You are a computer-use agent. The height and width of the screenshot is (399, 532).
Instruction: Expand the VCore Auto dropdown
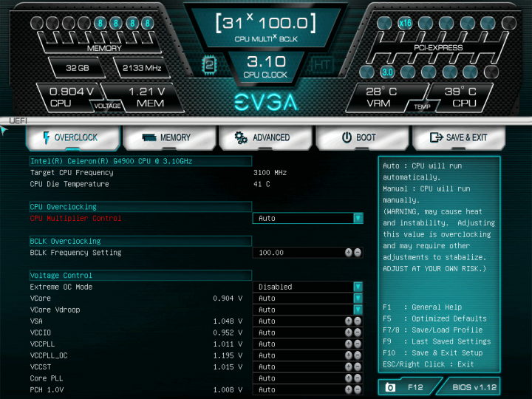coord(307,299)
